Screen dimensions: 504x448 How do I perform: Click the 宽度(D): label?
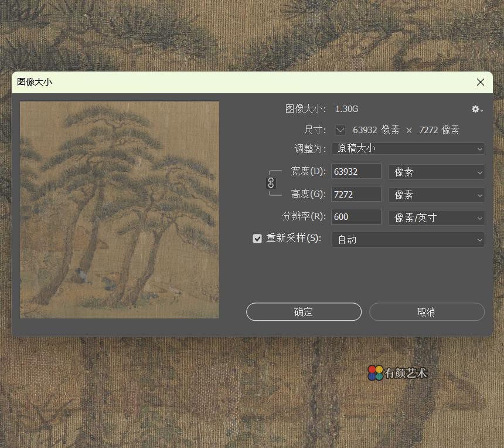tap(308, 171)
